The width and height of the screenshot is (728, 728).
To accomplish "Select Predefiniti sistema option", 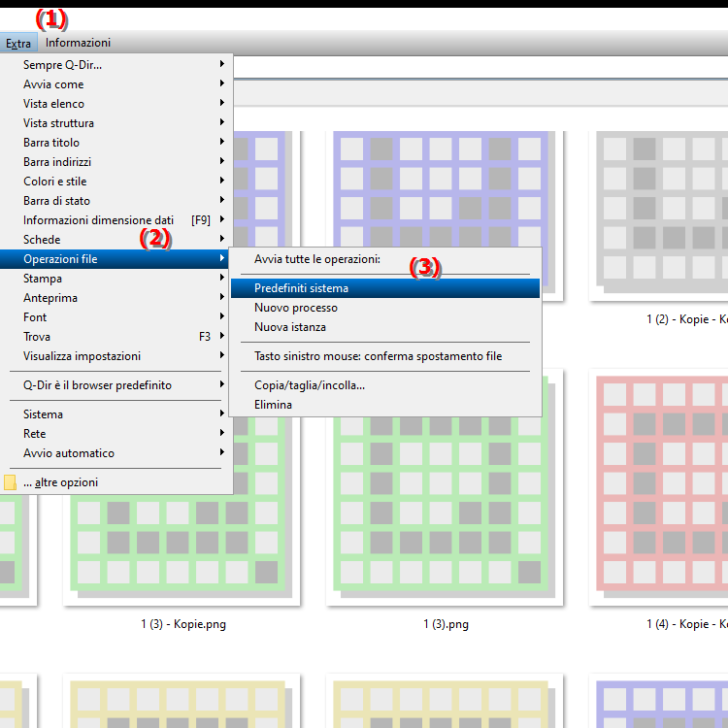I will pos(301,288).
